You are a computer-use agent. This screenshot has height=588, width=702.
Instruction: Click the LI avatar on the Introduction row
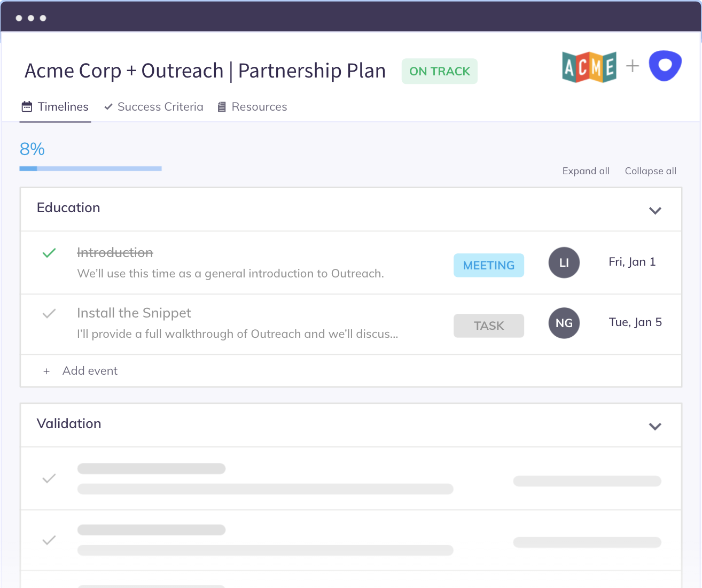pos(564,262)
